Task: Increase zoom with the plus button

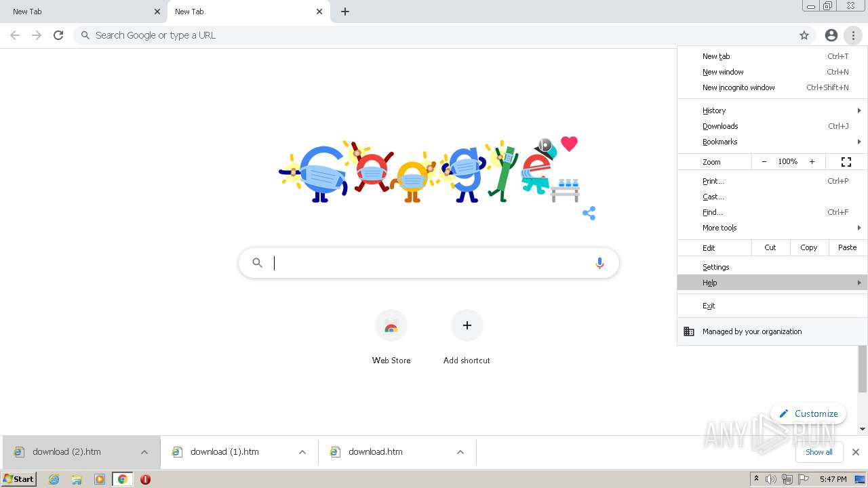Action: pyautogui.click(x=812, y=162)
